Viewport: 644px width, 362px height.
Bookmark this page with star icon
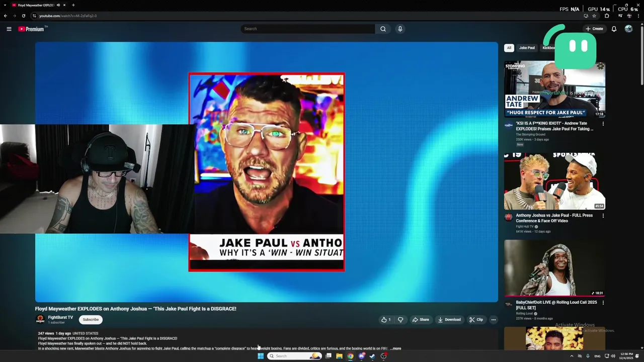click(594, 16)
